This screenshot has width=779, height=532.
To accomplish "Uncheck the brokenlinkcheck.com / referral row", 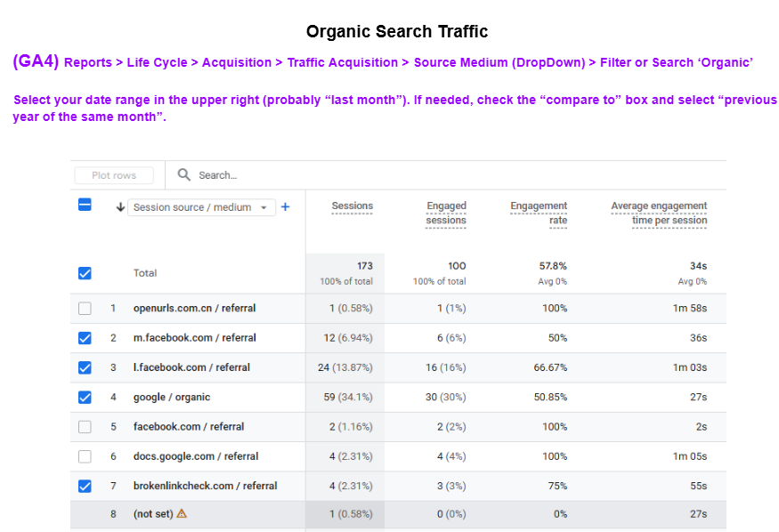I will (x=85, y=486).
